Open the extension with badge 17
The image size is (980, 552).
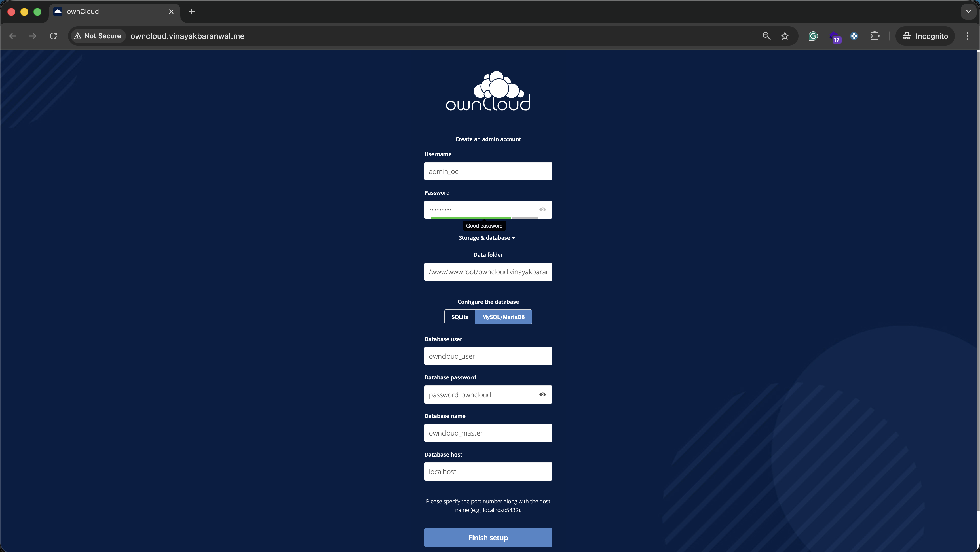pyautogui.click(x=835, y=36)
